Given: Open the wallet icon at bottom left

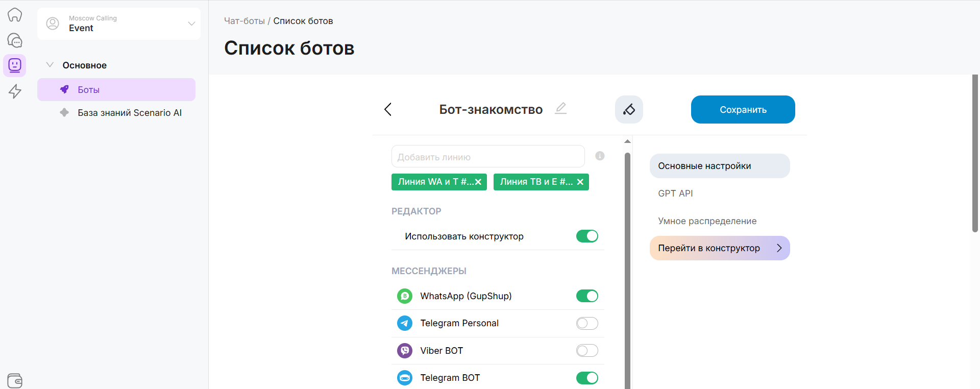Looking at the screenshot, I should 15,380.
